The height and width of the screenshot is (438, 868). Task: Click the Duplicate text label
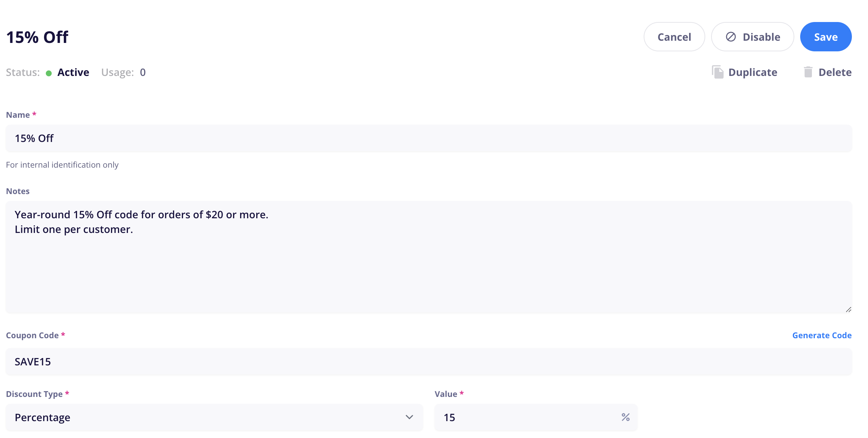tap(753, 72)
